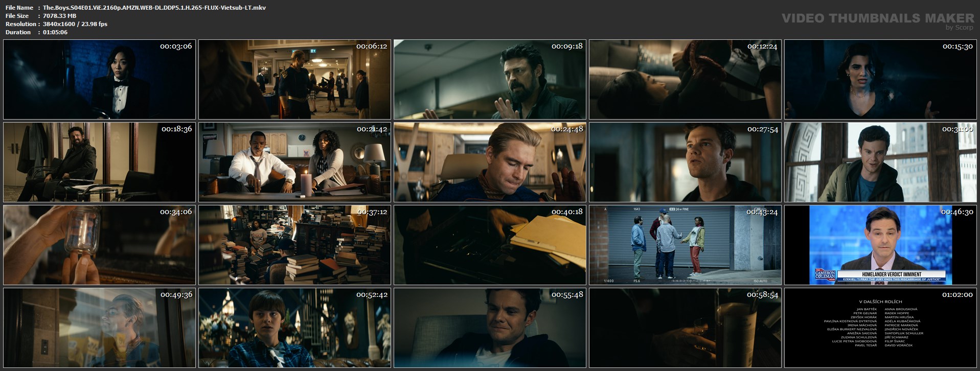Open the thumbnail at 00:06:12
The height and width of the screenshot is (371, 980).
coord(294,80)
